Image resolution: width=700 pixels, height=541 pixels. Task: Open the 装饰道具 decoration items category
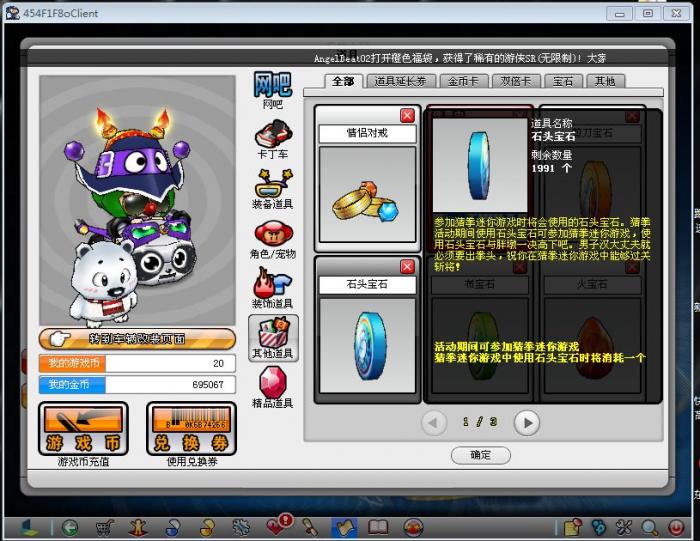(x=273, y=288)
